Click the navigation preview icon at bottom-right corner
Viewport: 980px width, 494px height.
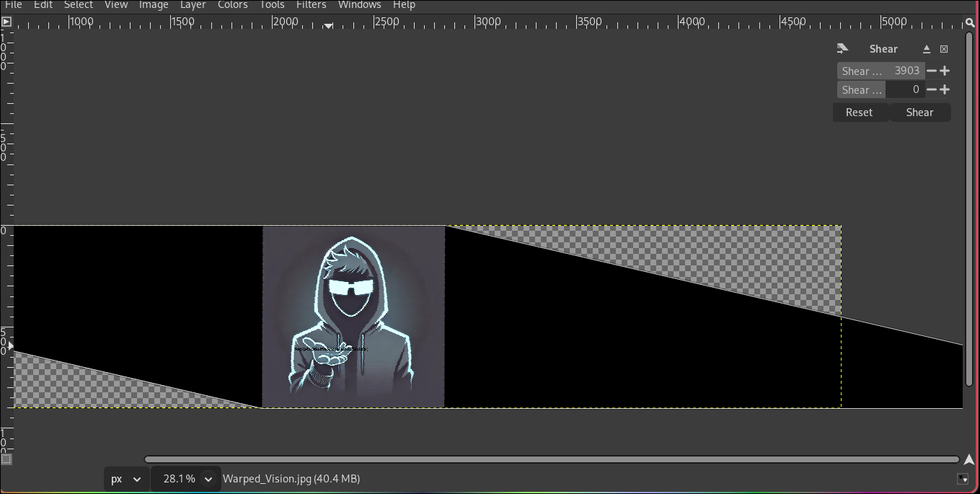pos(963,479)
